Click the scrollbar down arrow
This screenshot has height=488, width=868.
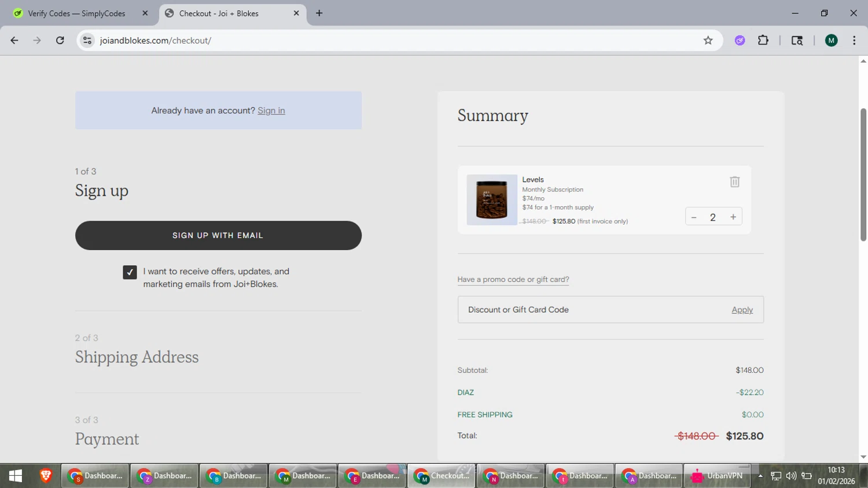[x=863, y=457]
